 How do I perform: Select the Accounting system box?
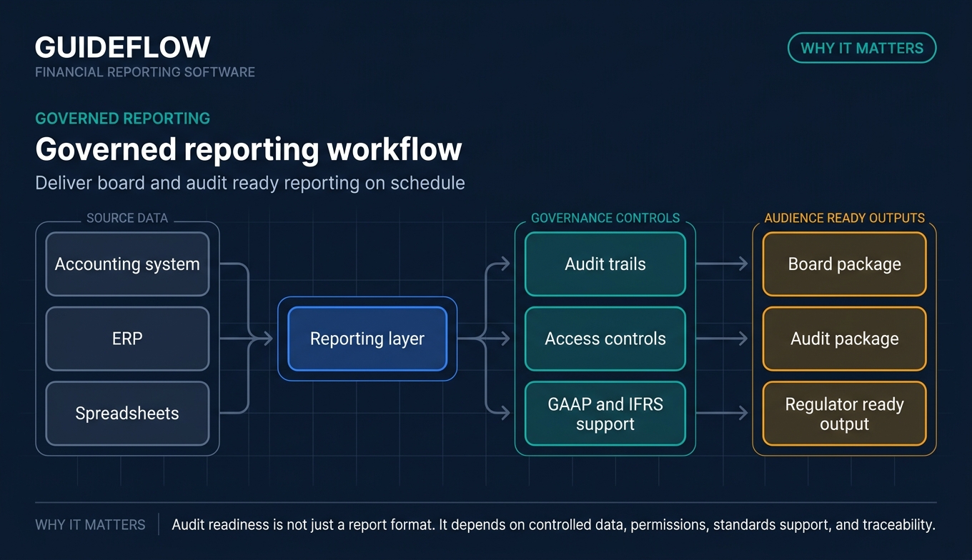tap(127, 264)
